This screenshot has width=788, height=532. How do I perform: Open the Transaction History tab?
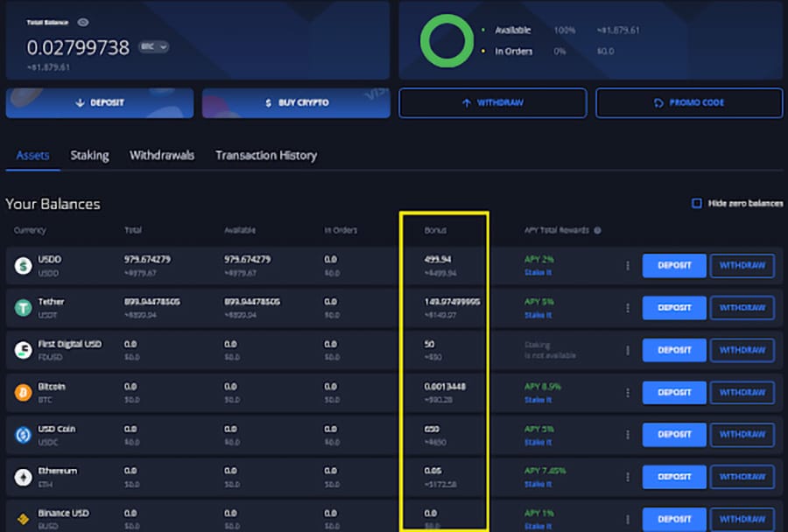[266, 155]
